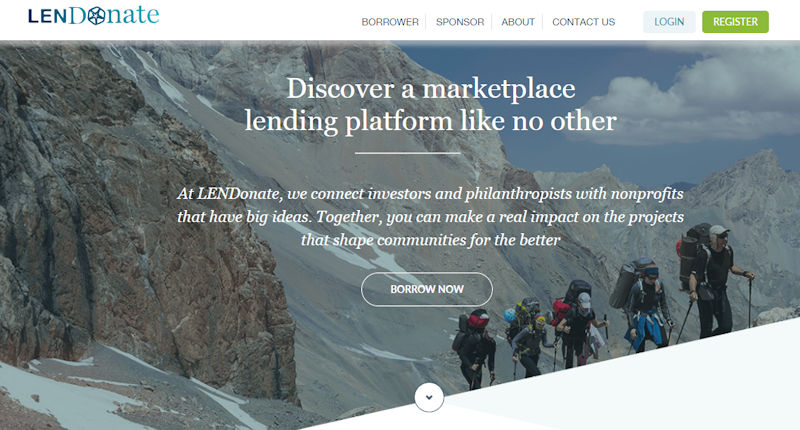Go to the SPONSOR page
This screenshot has width=800, height=430.
(460, 22)
